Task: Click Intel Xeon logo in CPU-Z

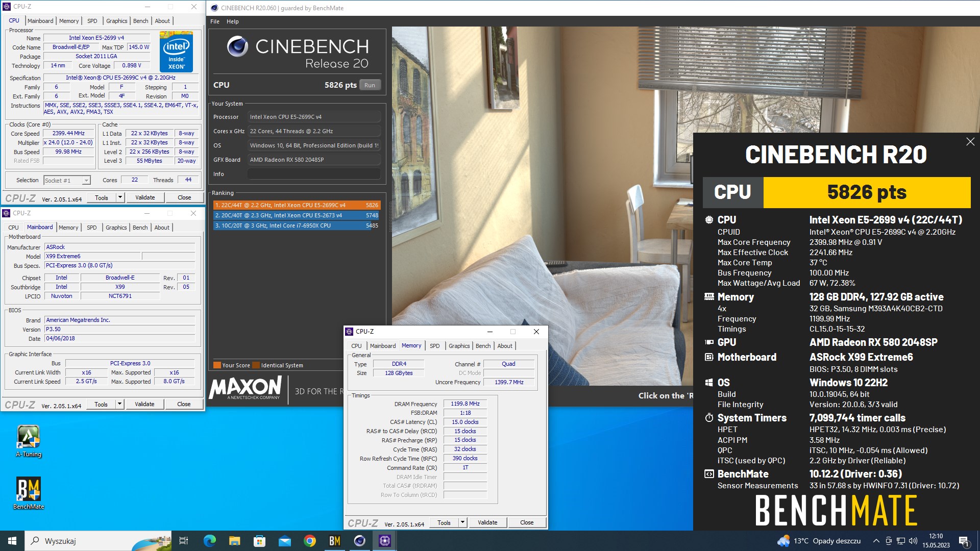Action: [176, 52]
